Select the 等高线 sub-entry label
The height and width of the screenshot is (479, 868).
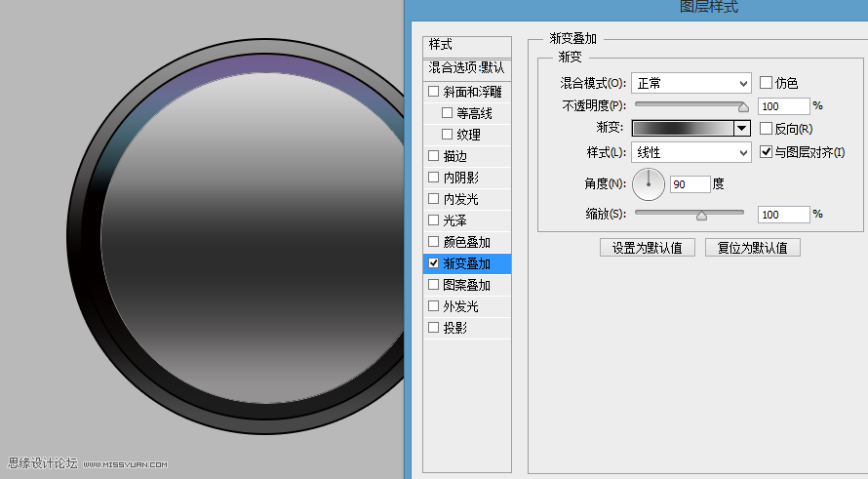[x=474, y=113]
